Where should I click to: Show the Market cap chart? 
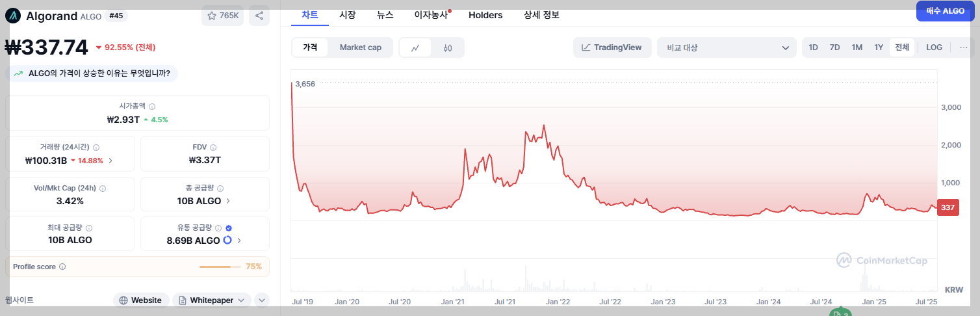360,47
